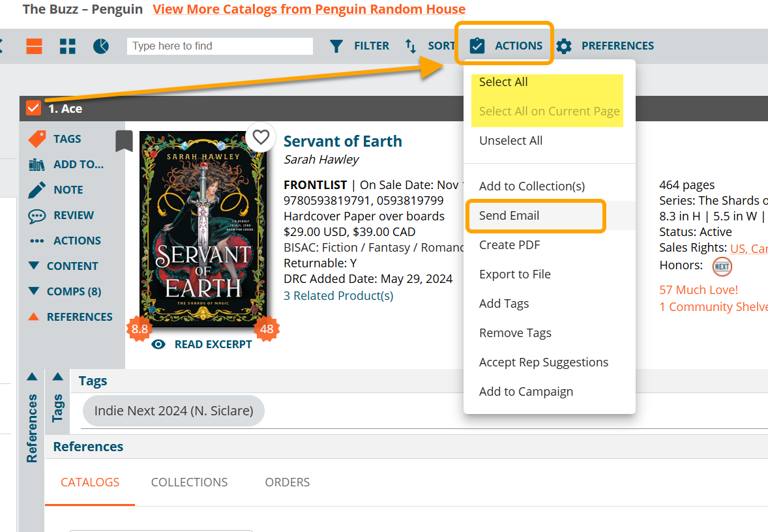
Task: Uncheck the 1. Ace title checkbox
Action: [x=33, y=108]
